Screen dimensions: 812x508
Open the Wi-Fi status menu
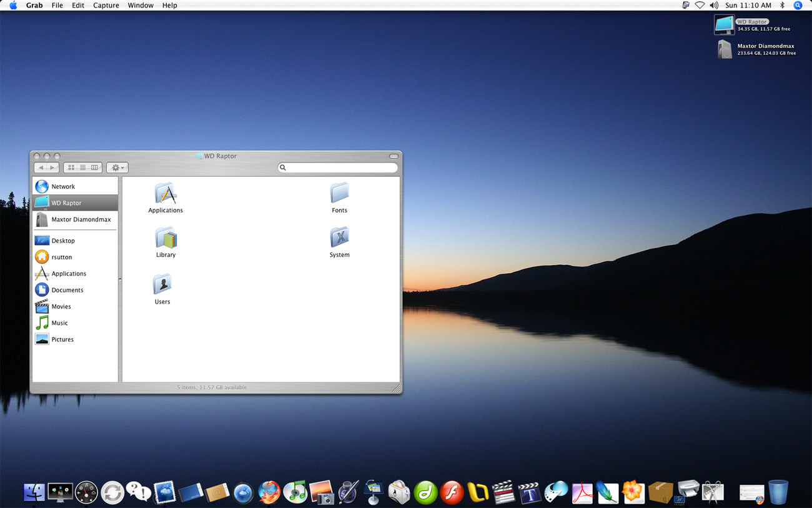(x=700, y=5)
